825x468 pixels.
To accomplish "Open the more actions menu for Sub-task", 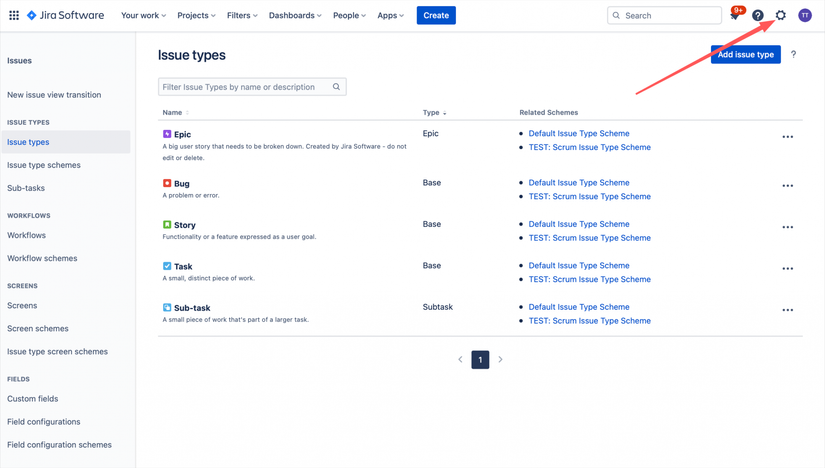I will click(788, 310).
